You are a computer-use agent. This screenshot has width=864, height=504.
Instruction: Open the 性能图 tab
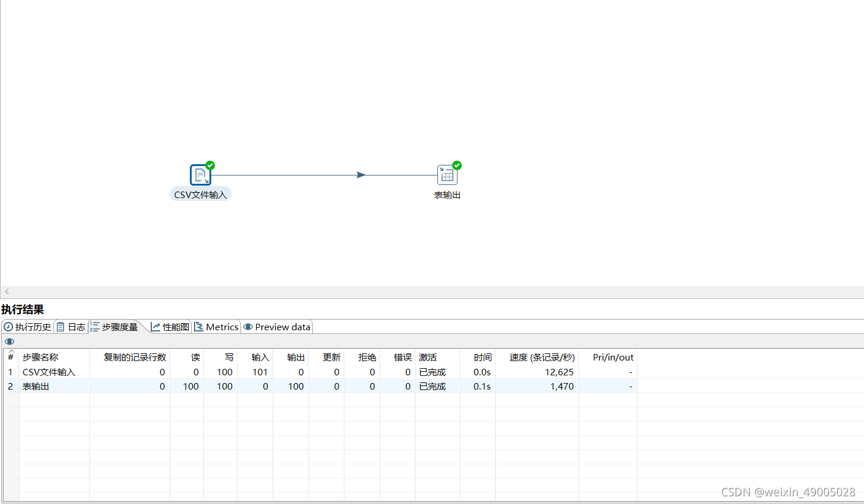170,327
